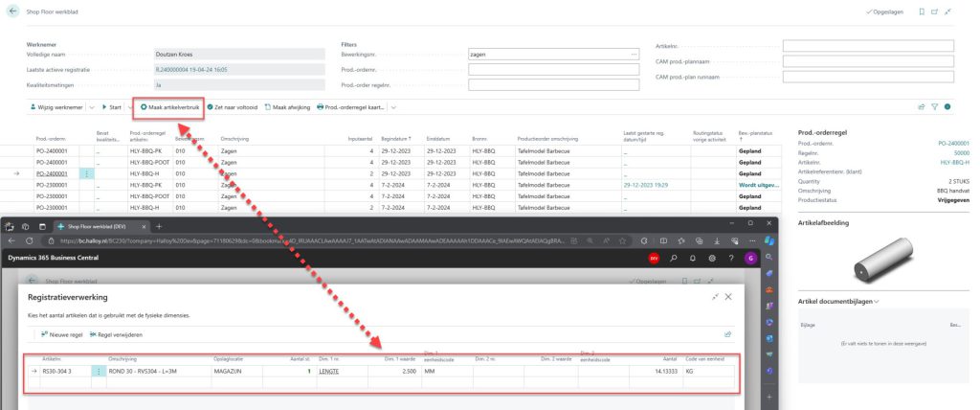Click Regel verwijderen in the dialog
This screenshot has height=410, width=980.
[x=138, y=334]
